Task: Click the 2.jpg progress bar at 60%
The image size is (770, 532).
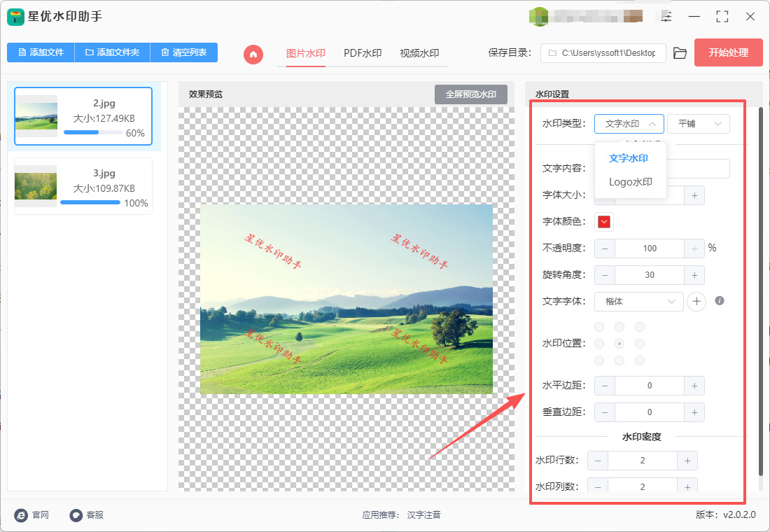Action: (93, 132)
